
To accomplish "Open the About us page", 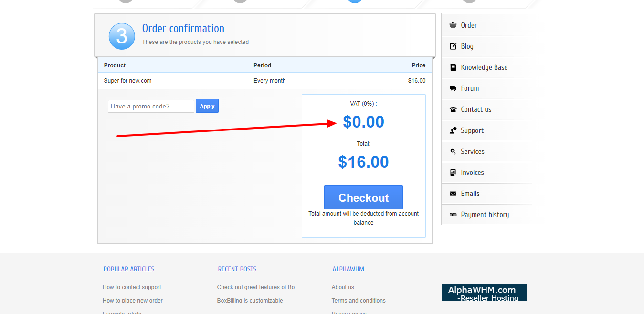I will coord(343,287).
